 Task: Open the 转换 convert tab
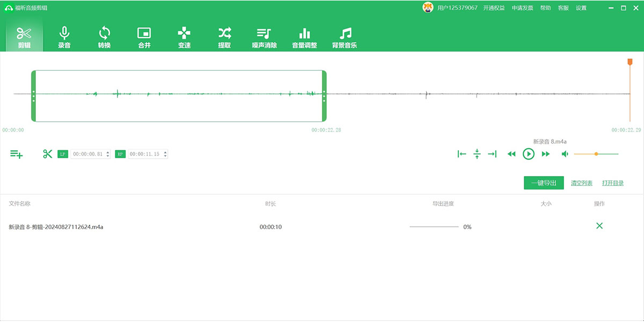tap(104, 37)
